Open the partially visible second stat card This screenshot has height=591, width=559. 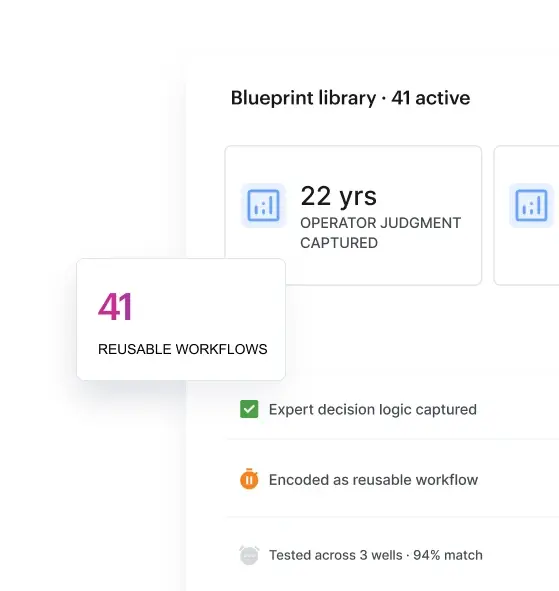(526, 215)
